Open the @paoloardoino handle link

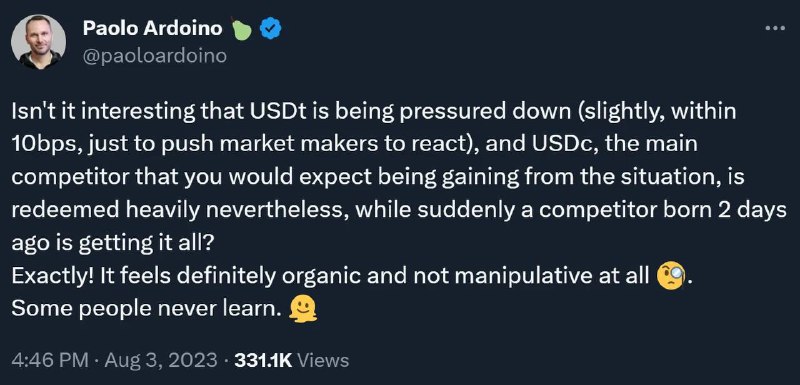pos(155,56)
